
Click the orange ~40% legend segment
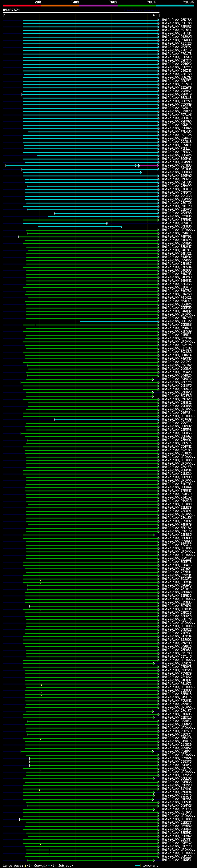click(x=60, y=6)
